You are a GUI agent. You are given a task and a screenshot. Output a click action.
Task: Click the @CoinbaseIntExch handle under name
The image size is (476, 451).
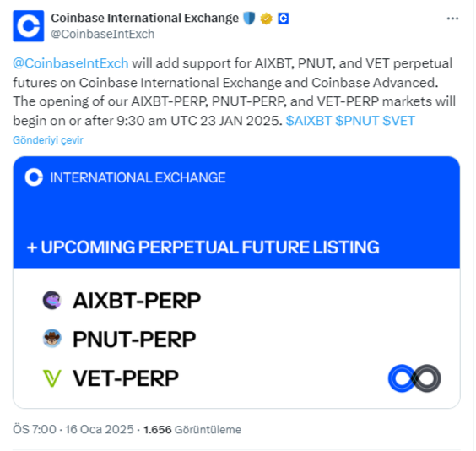[103, 34]
